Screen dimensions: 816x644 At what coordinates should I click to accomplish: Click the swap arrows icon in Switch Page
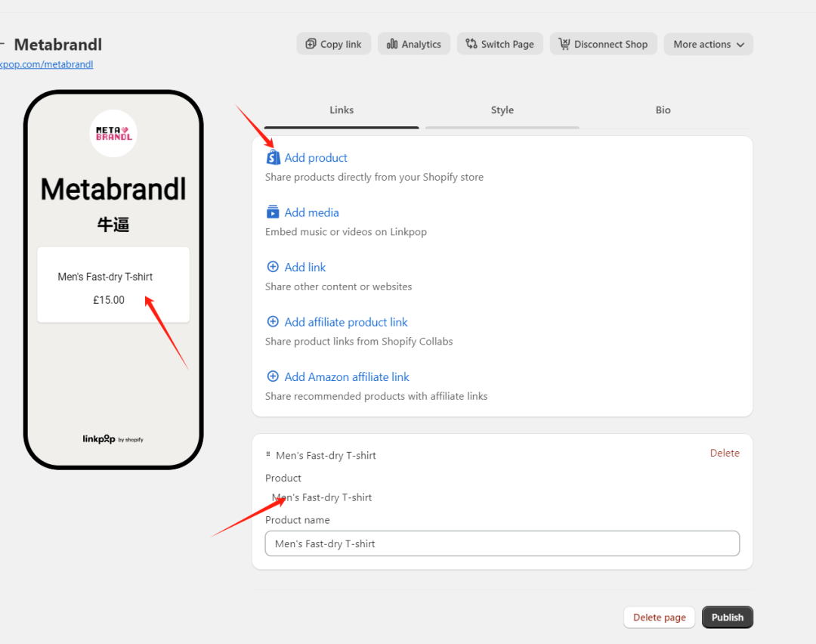(471, 45)
